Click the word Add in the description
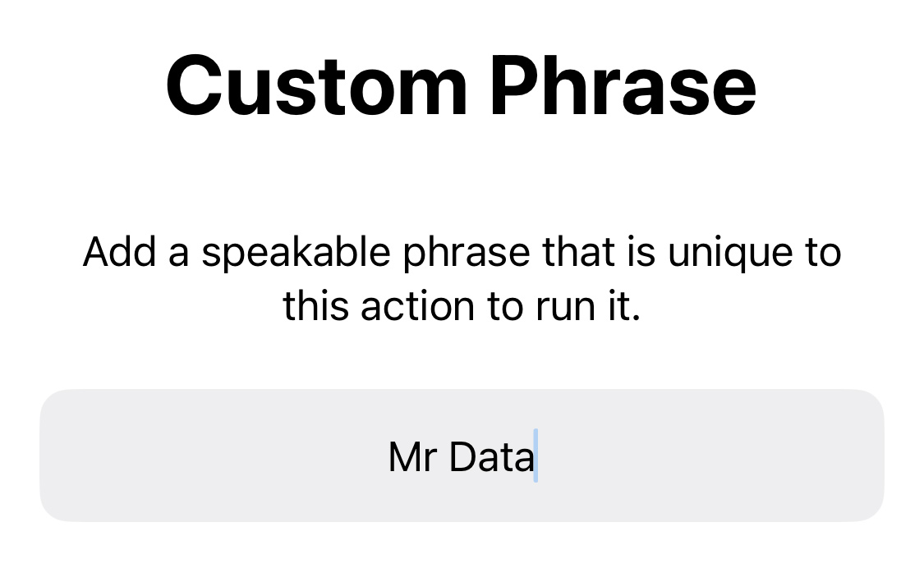 pos(120,252)
